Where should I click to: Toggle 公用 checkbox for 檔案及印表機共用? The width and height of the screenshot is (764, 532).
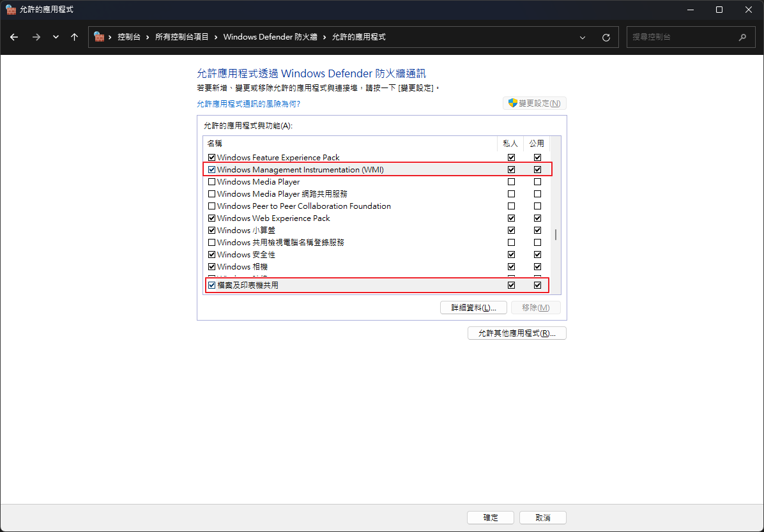tap(537, 285)
